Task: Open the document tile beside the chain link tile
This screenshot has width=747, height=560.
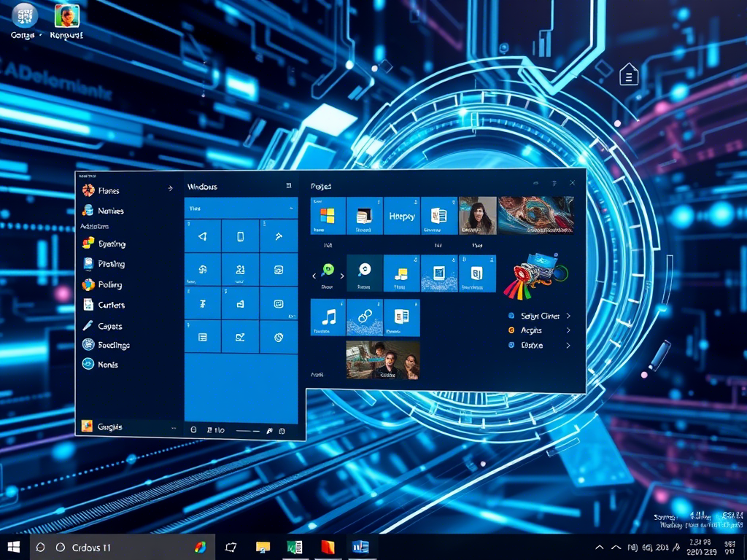Action: click(402, 318)
